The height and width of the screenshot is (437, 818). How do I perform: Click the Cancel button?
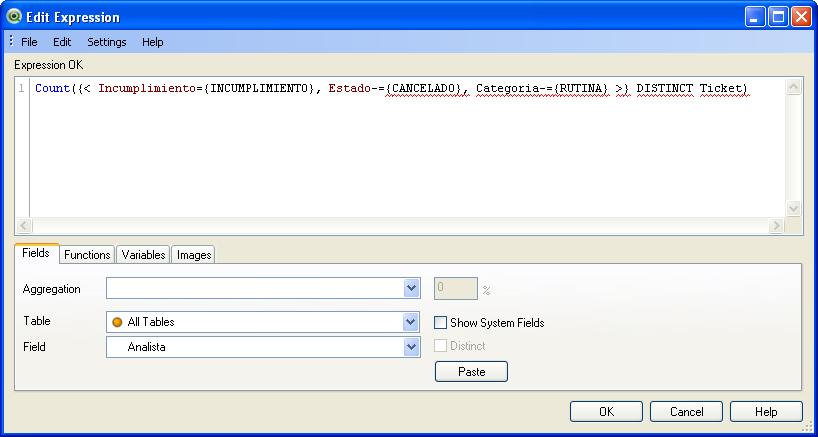tap(687, 411)
